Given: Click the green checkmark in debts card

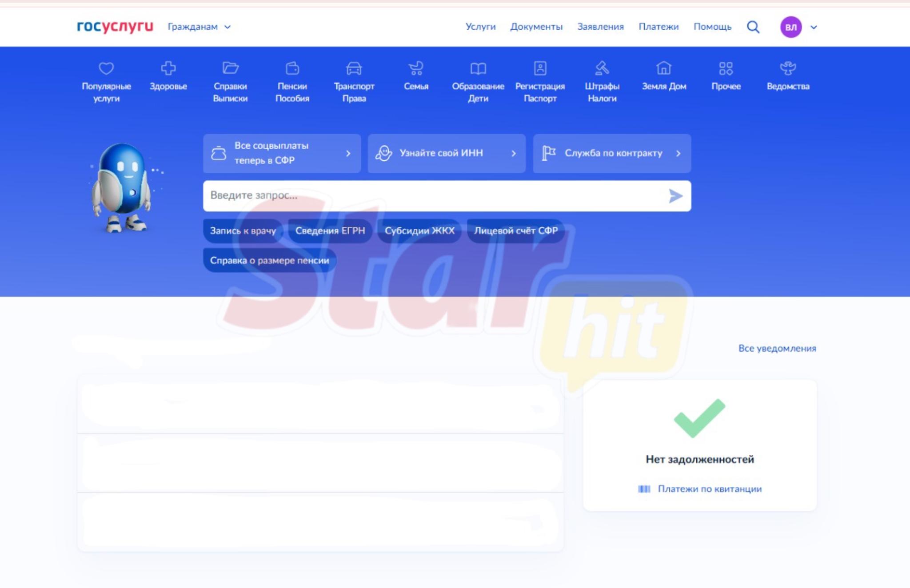Looking at the screenshot, I should [x=699, y=418].
